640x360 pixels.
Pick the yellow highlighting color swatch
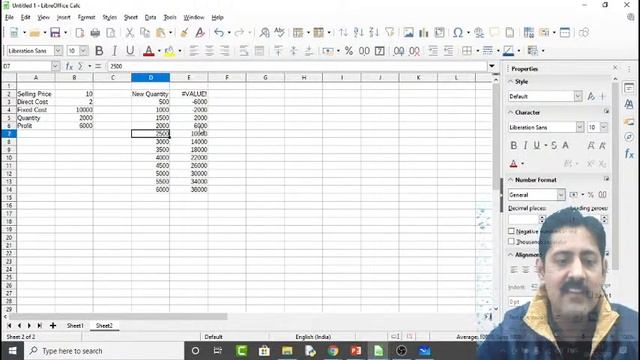tap(169, 51)
